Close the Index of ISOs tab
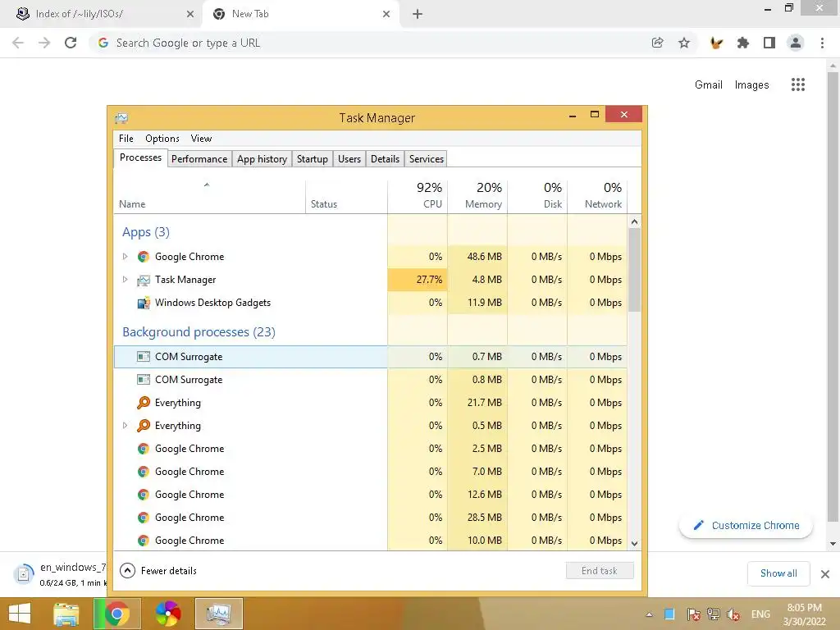 point(190,14)
